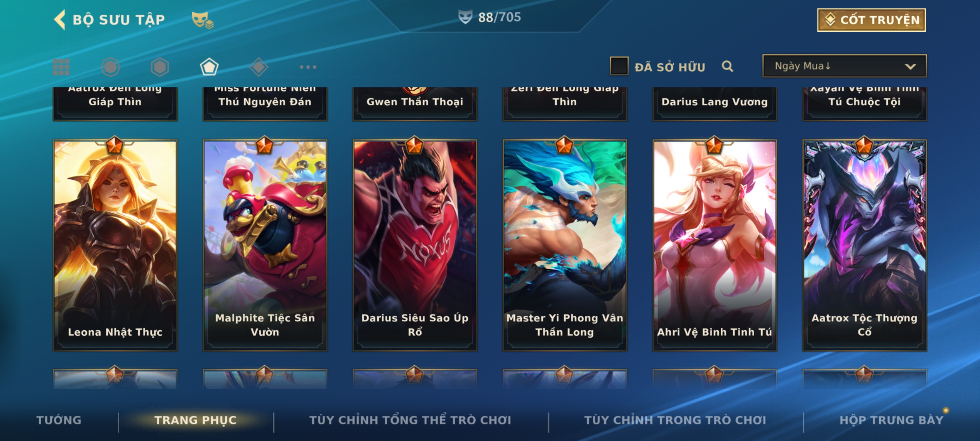Select the diamond rarity filter icon
This screenshot has height=441, width=980.
pos(258,67)
